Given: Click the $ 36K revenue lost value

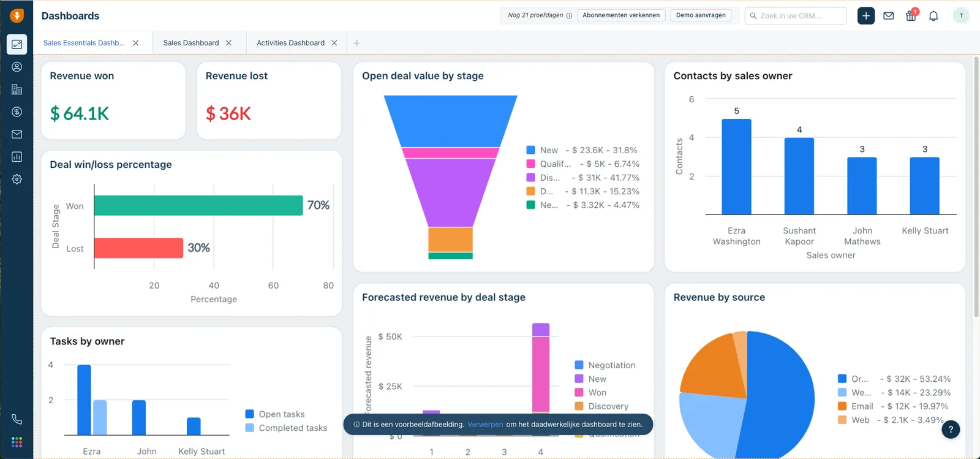Looking at the screenshot, I should click(228, 113).
